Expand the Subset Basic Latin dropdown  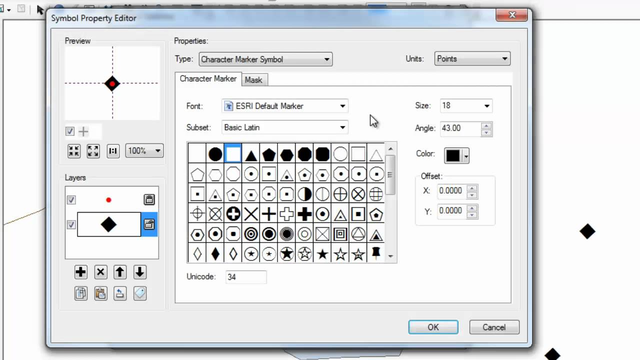click(285, 128)
